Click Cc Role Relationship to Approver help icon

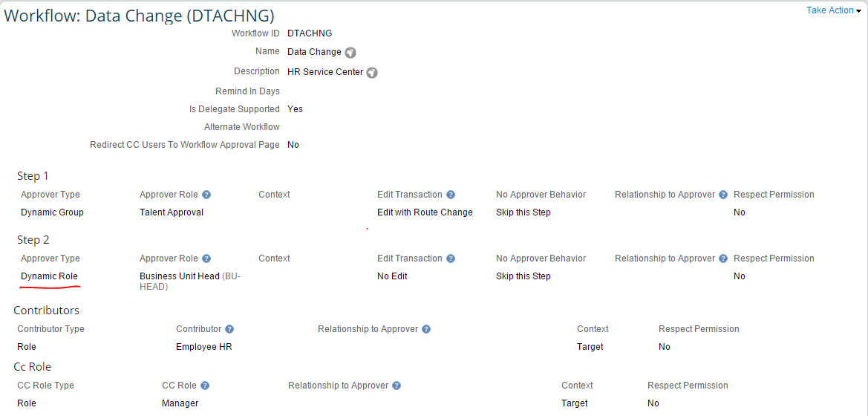(x=397, y=386)
